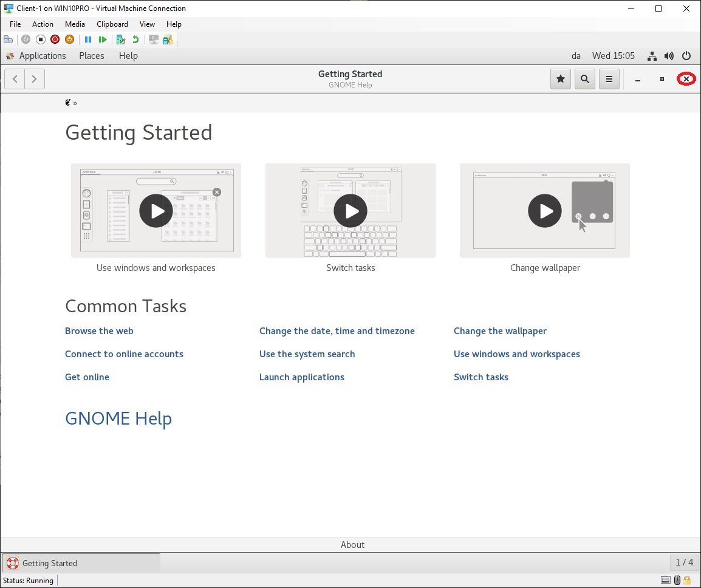Open the GNOME Help hamburger menu

(x=609, y=79)
